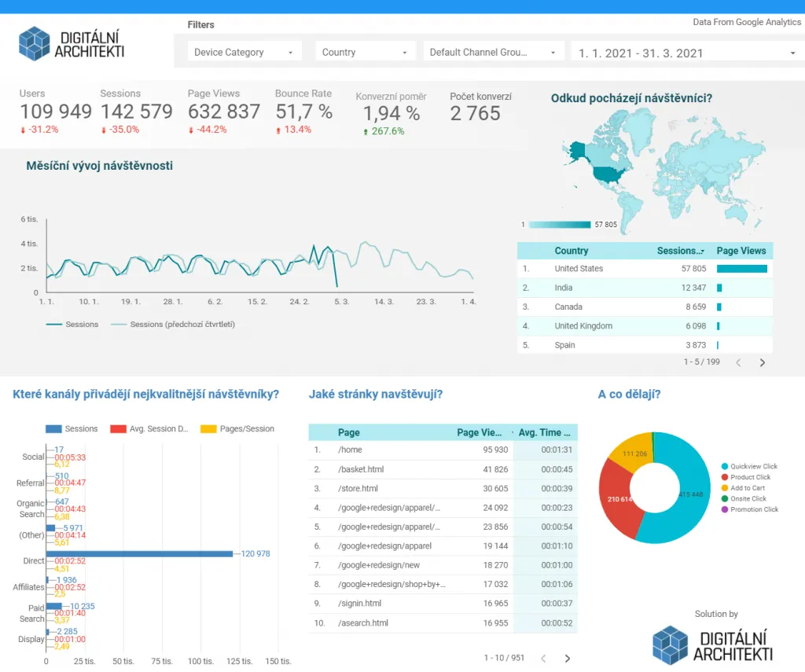Screen dimensions: 805x672
Task: Click the /store.html page row
Action: [443, 488]
